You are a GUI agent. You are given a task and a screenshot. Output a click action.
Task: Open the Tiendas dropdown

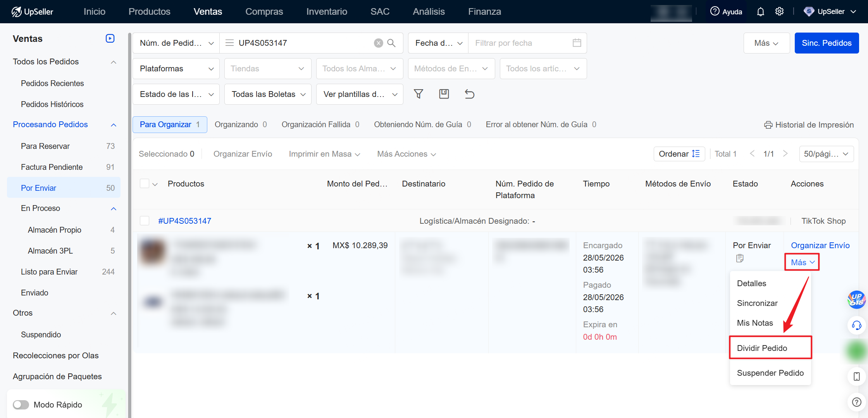pos(268,69)
